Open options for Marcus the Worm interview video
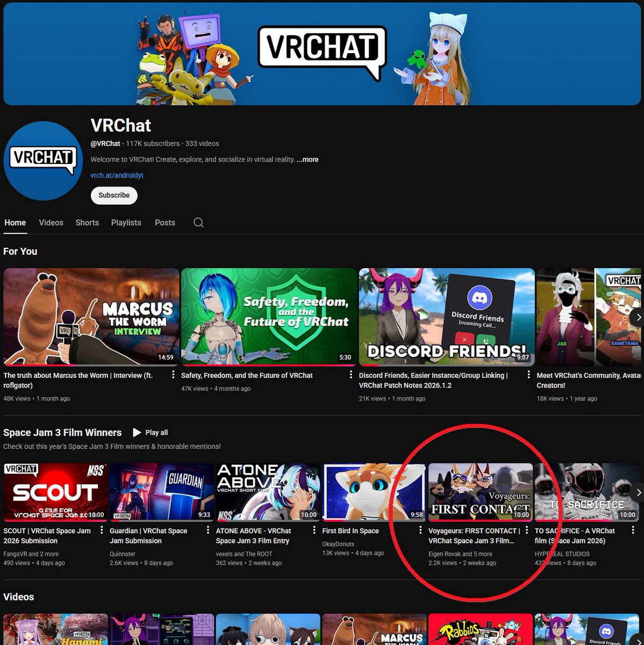The image size is (644, 645). coord(173,375)
